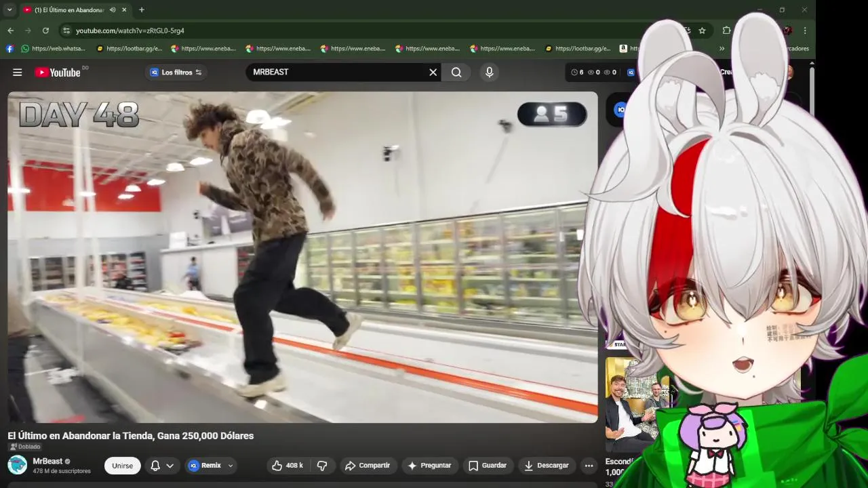
Task: Go back with browser back arrow
Action: 10,30
